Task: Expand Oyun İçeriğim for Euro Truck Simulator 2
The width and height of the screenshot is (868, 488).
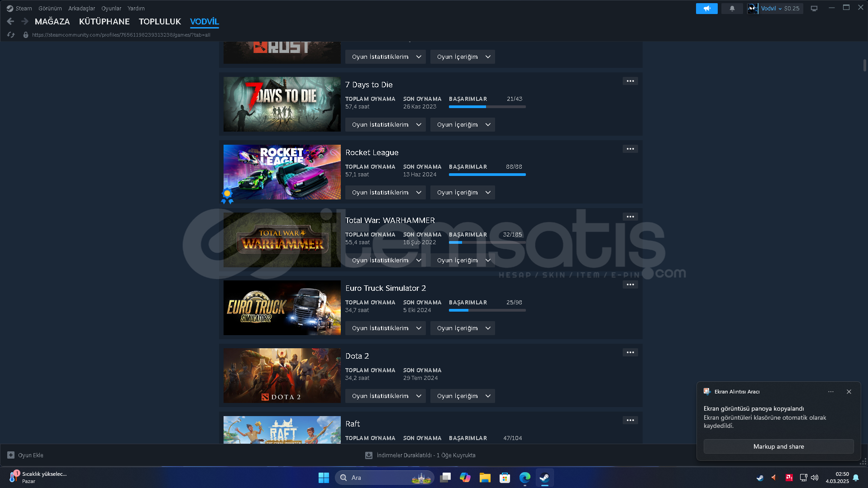Action: 463,328
